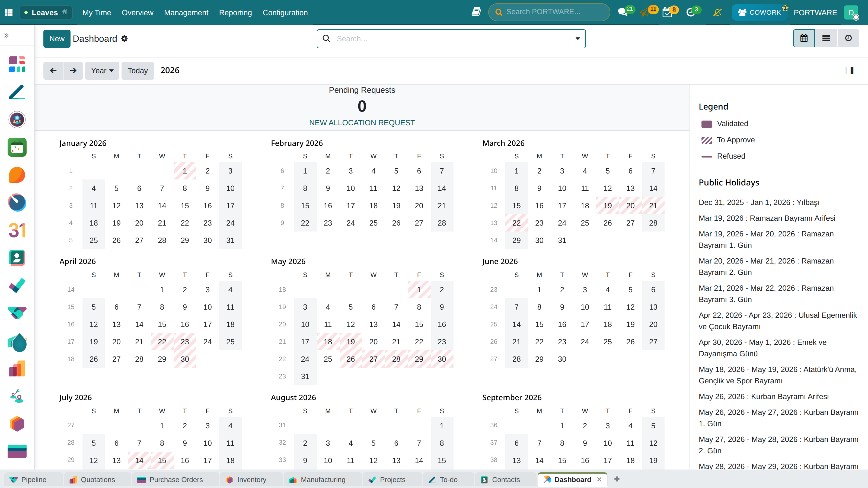Screen dimensions: 868x488
Task: Open the Reporting menu
Action: tap(235, 12)
